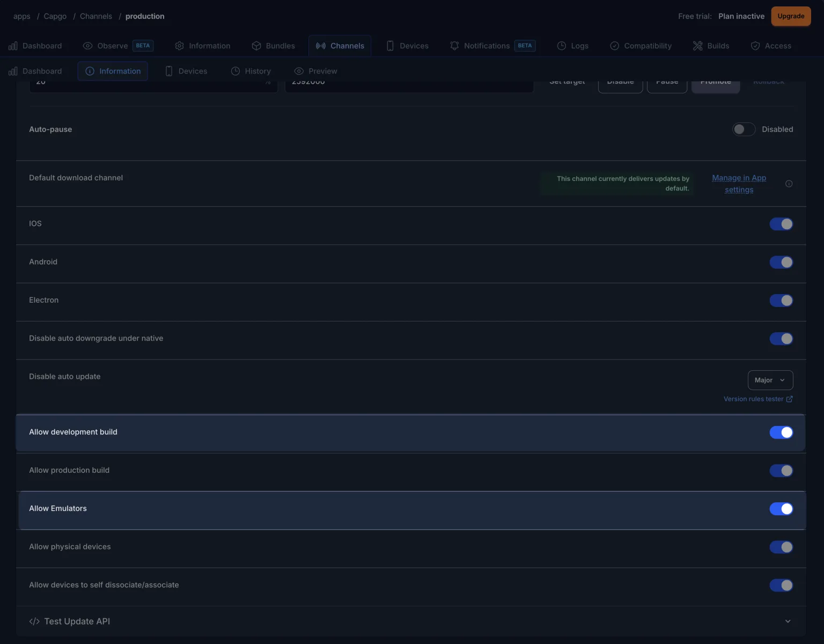The height and width of the screenshot is (644, 824).
Task: Click the Preview eye icon
Action: tap(299, 71)
